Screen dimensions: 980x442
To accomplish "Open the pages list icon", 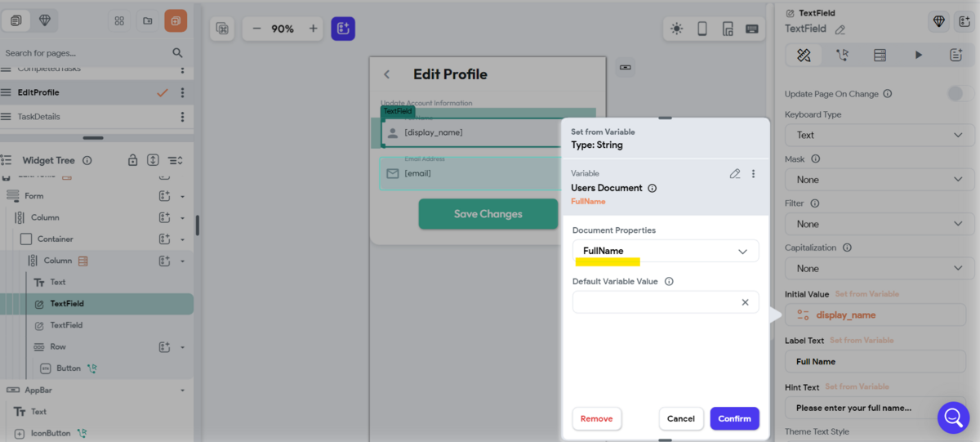I will pyautogui.click(x=16, y=20).
